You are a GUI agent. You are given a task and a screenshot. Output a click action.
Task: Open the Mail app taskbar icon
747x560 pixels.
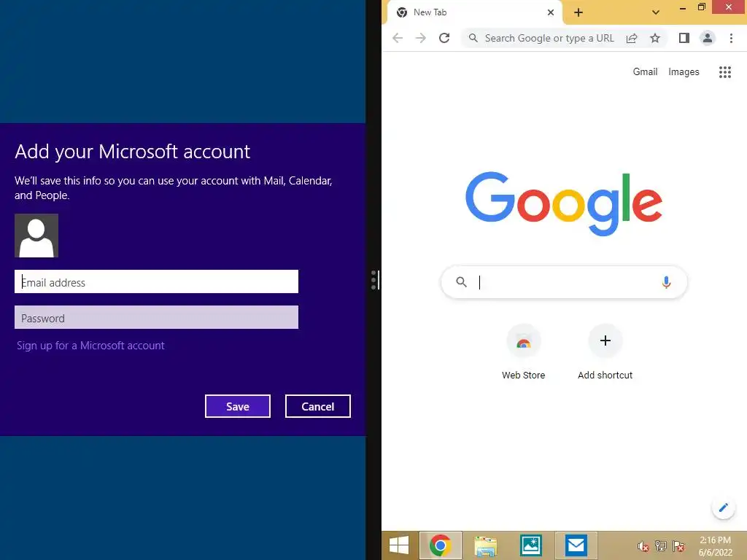[x=576, y=545]
